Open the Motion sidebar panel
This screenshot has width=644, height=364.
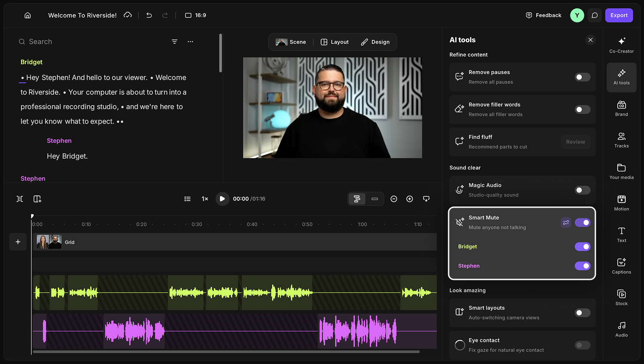(x=621, y=203)
